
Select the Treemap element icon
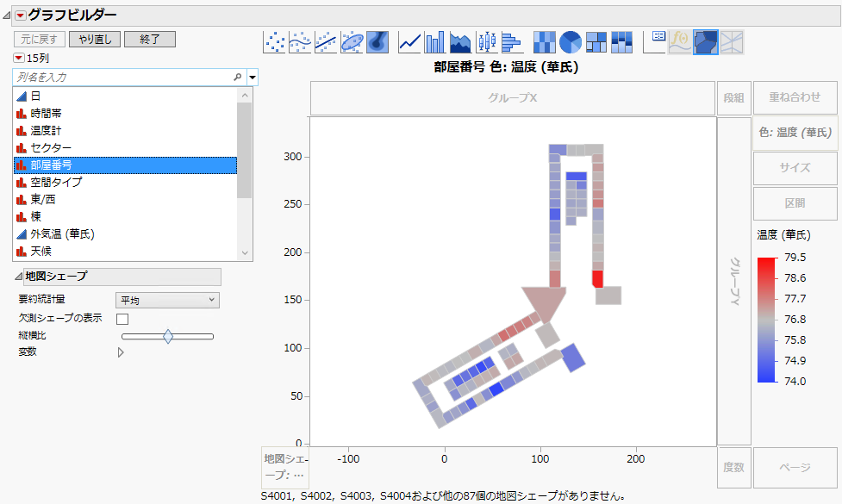click(x=596, y=42)
